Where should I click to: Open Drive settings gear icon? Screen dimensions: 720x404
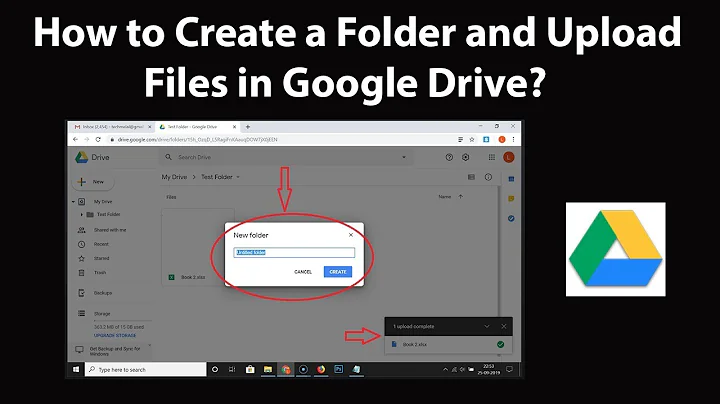pyautogui.click(x=466, y=157)
